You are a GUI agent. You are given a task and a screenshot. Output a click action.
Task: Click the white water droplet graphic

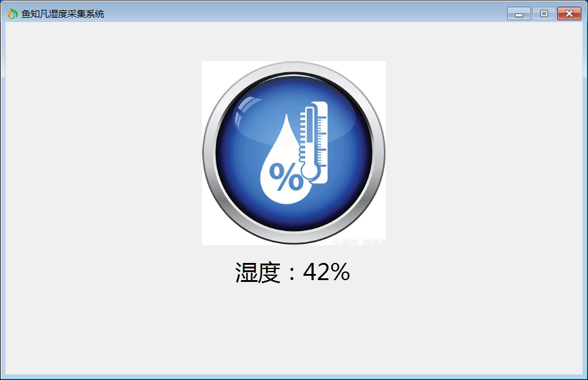tap(284, 169)
